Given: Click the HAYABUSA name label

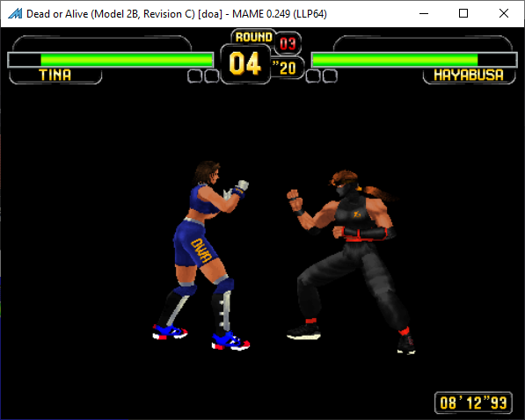Looking at the screenshot, I should 469,75.
